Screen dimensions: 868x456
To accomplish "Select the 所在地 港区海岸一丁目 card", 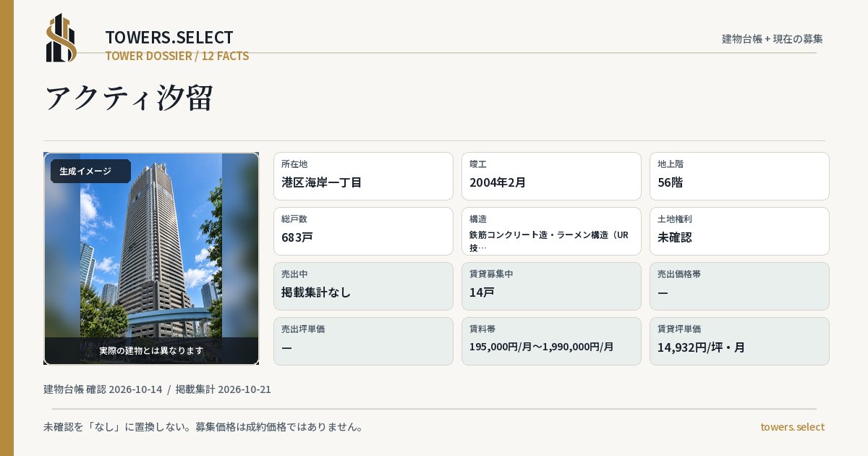I will (363, 176).
